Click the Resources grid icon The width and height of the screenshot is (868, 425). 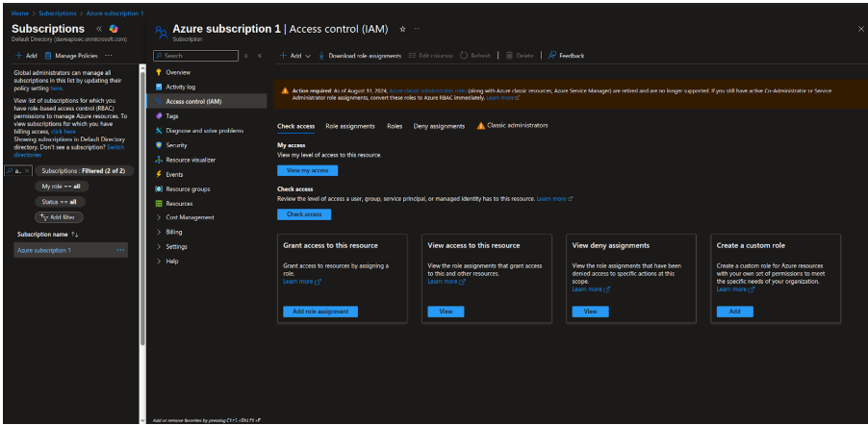pyautogui.click(x=159, y=203)
